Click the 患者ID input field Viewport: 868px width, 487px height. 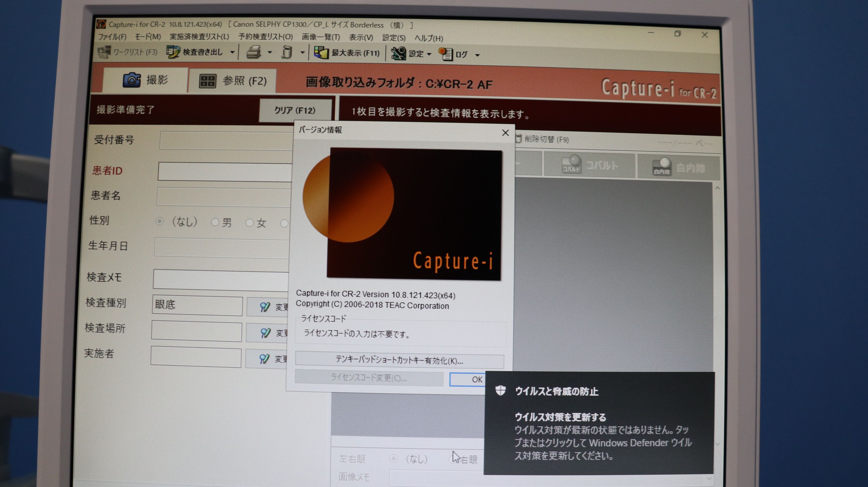click(225, 172)
